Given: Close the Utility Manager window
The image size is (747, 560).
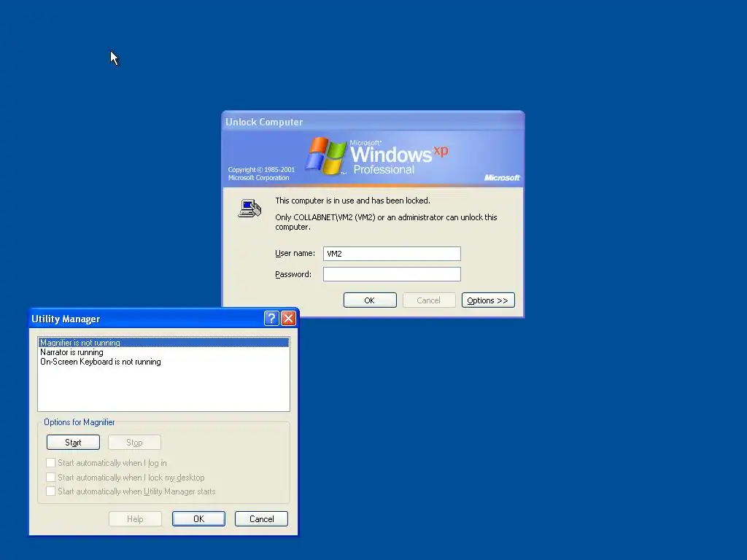Looking at the screenshot, I should click(x=288, y=318).
